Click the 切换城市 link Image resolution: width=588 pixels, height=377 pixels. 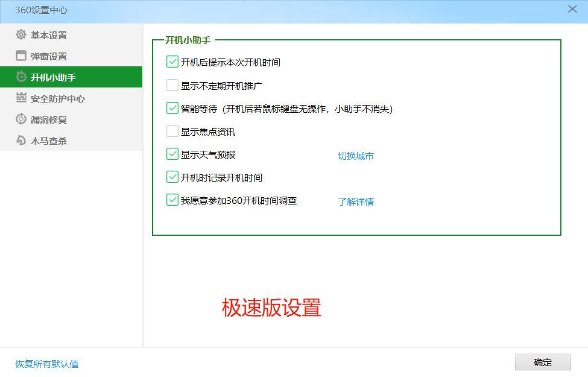[x=355, y=156]
